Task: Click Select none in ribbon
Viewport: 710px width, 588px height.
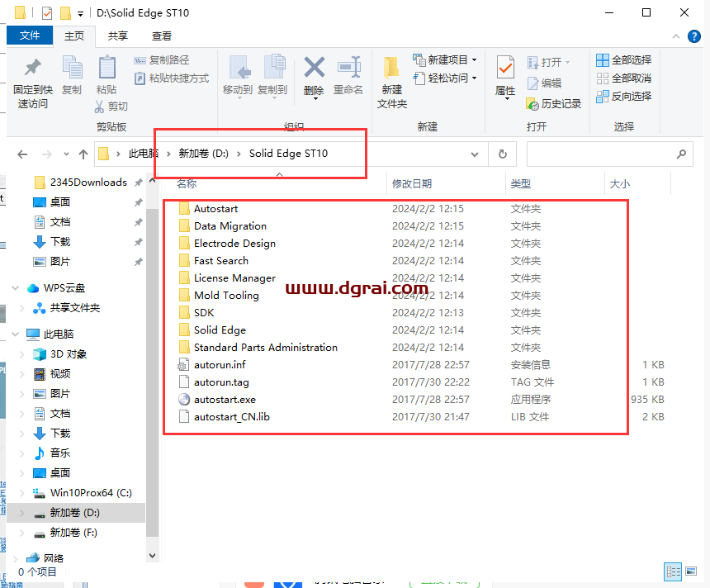Action: click(624, 78)
